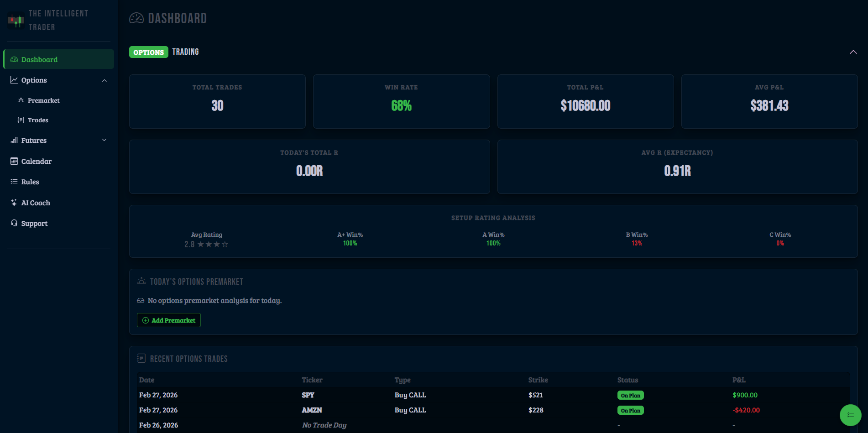This screenshot has width=868, height=433.
Task: Open the floating green action button
Action: click(850, 415)
